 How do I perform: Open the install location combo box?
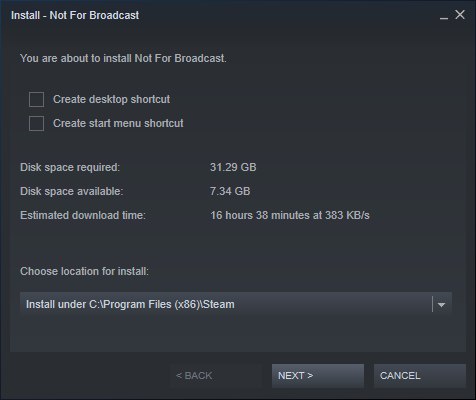click(236, 304)
